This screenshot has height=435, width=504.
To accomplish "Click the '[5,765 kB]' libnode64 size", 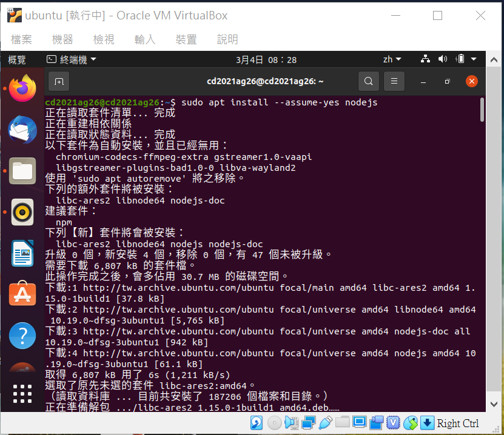I will click(198, 320).
